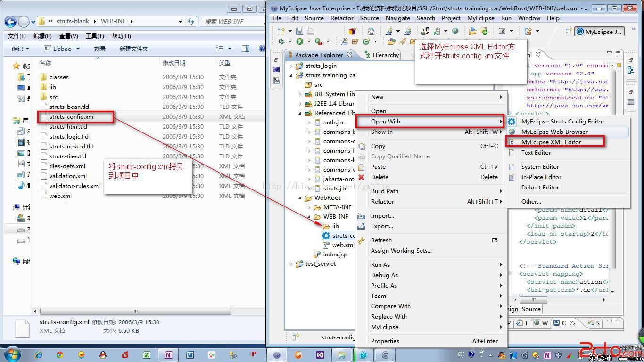Open Internet Explorer from the taskbar
This screenshot has width=644, height=362.
(x=39, y=354)
